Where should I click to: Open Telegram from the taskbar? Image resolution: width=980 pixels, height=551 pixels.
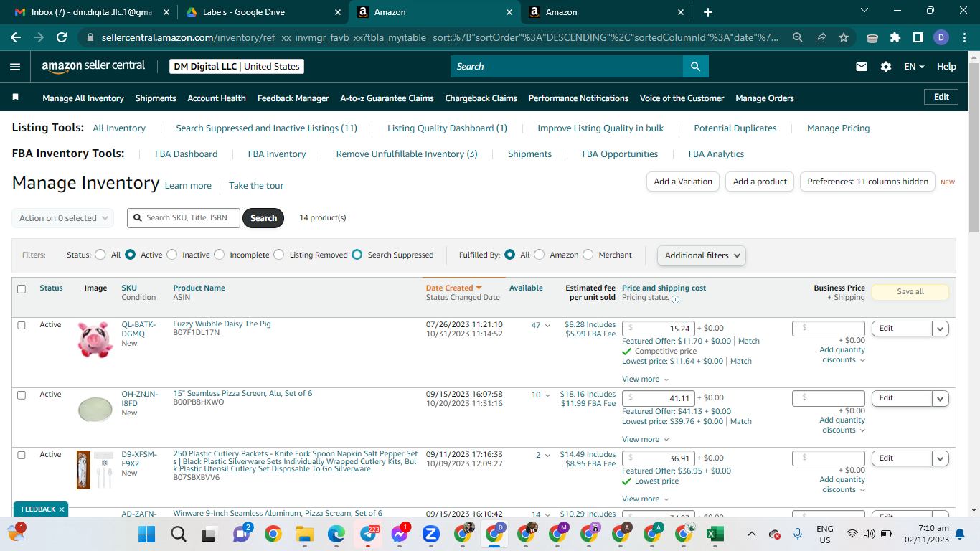(368, 534)
